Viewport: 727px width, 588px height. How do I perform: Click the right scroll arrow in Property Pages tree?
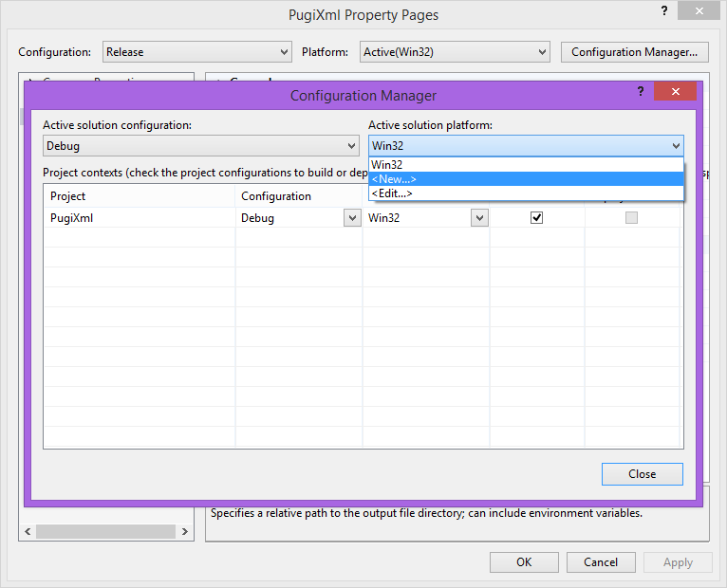[184, 531]
